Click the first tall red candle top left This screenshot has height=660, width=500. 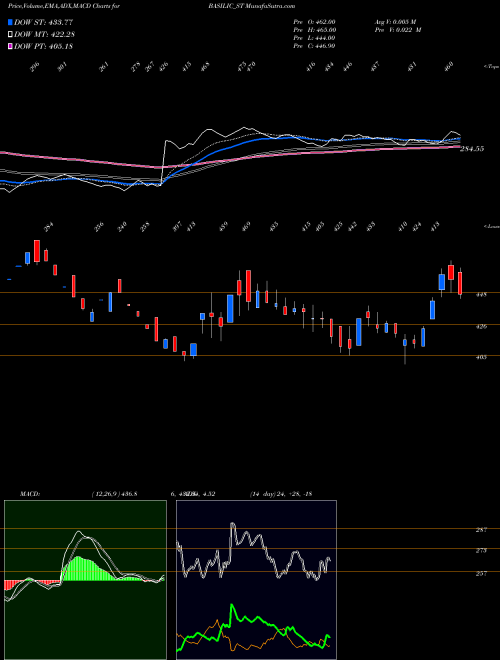37,251
